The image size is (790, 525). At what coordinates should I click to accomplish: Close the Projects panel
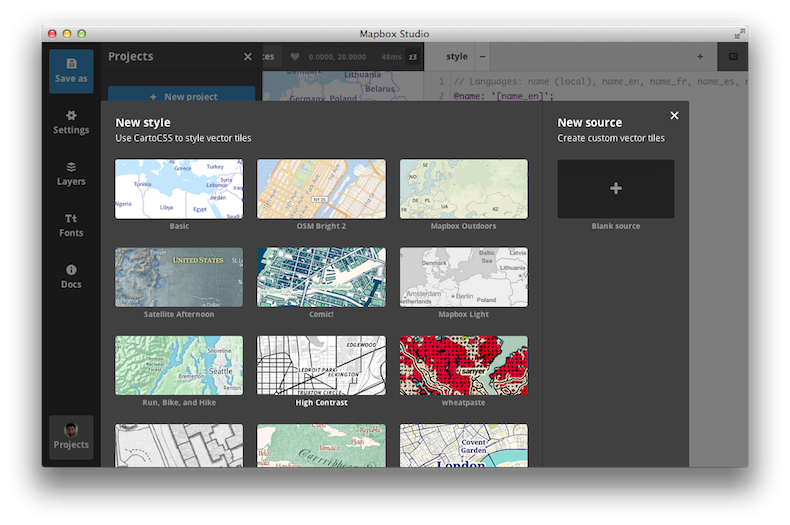[247, 57]
